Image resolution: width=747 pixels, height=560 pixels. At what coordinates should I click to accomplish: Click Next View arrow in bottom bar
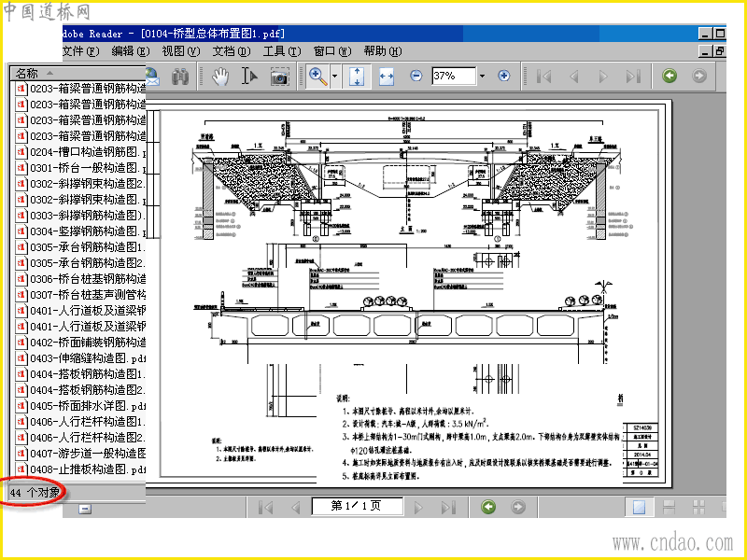[x=518, y=507]
